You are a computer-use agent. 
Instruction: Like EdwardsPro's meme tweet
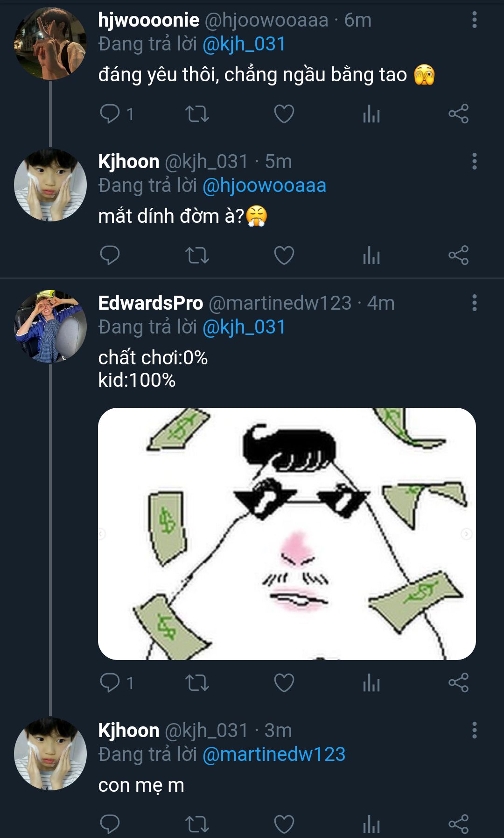[284, 683]
